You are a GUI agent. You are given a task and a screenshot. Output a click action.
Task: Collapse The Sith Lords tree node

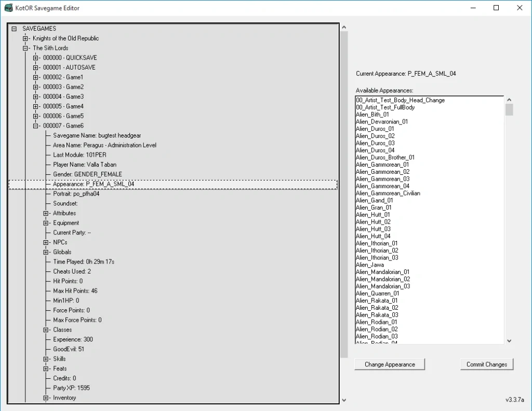coord(25,48)
